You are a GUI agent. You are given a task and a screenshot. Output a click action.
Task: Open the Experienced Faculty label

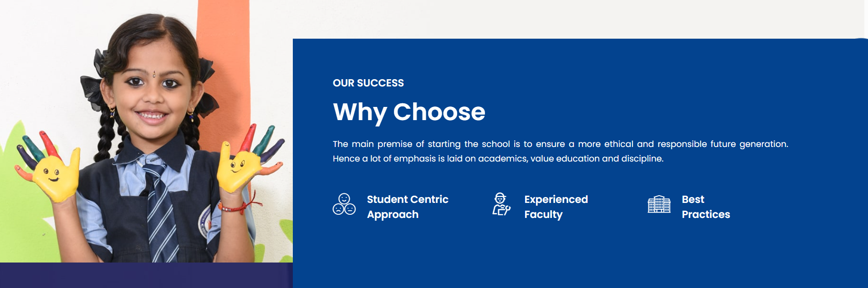[556, 207]
